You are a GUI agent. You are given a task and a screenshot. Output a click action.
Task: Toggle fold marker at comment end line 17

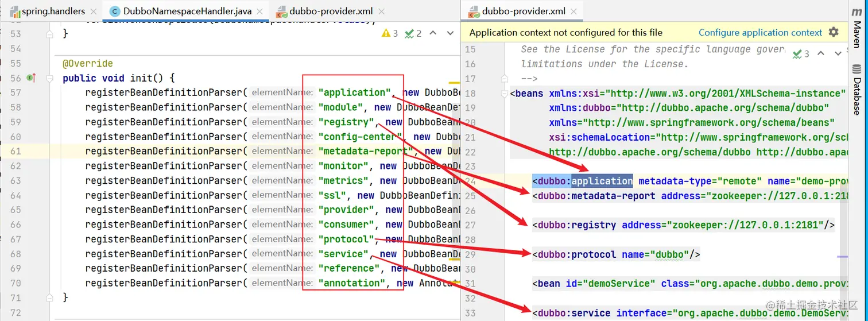click(x=506, y=79)
